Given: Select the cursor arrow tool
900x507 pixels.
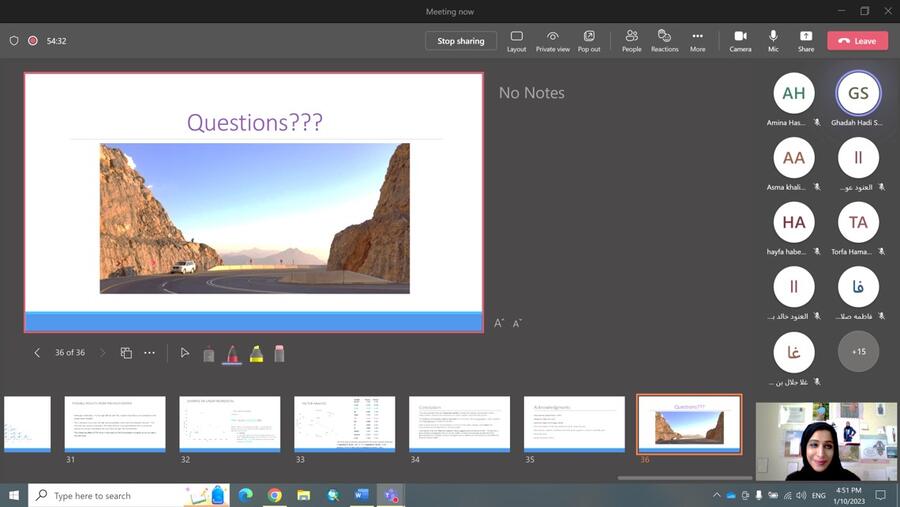Looking at the screenshot, I should tap(184, 353).
